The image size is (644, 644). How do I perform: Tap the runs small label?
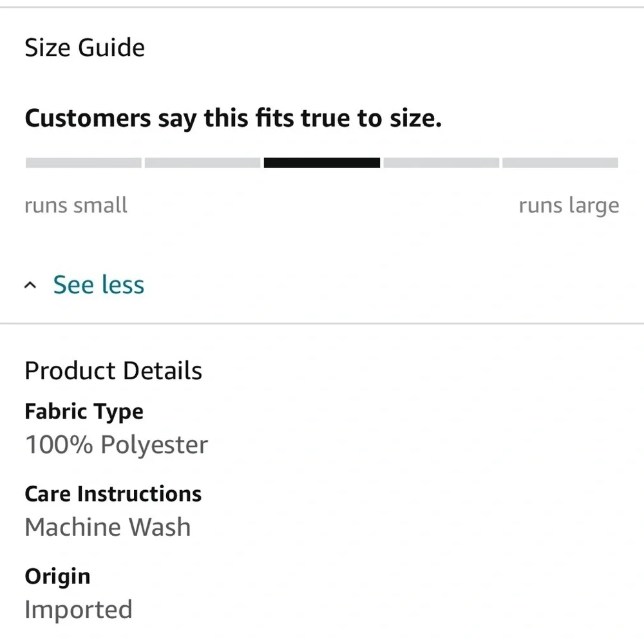(x=76, y=205)
